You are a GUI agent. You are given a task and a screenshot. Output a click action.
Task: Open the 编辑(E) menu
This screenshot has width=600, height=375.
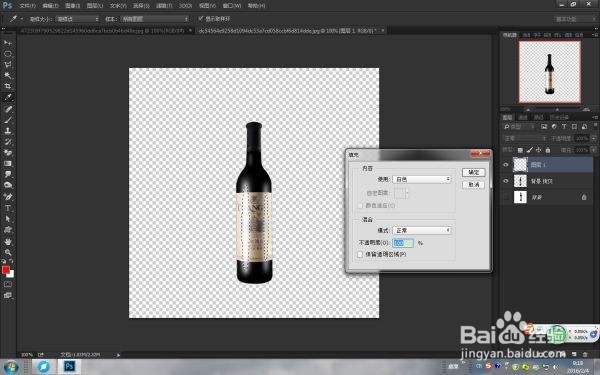pos(51,6)
